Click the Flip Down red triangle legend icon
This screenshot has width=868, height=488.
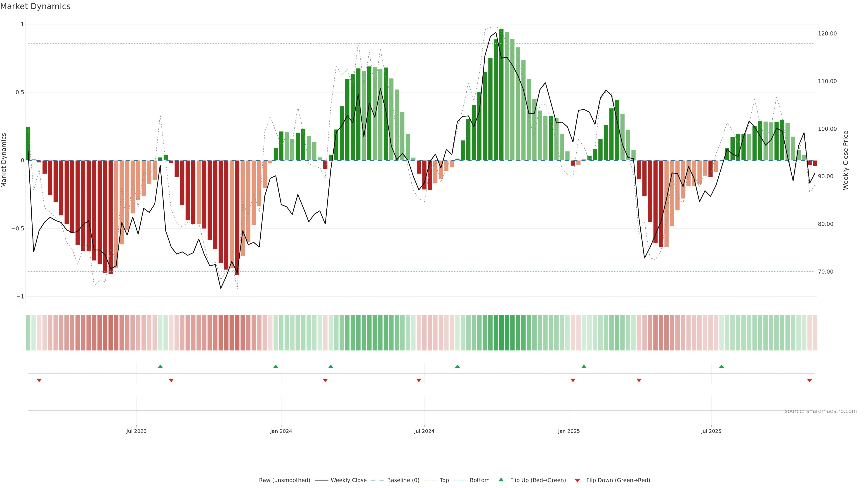click(x=577, y=480)
